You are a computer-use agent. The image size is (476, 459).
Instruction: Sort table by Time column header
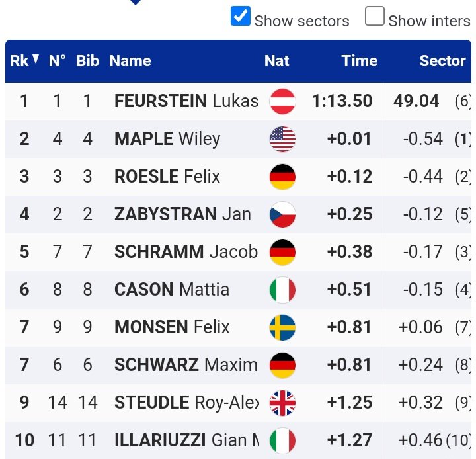pos(360,61)
